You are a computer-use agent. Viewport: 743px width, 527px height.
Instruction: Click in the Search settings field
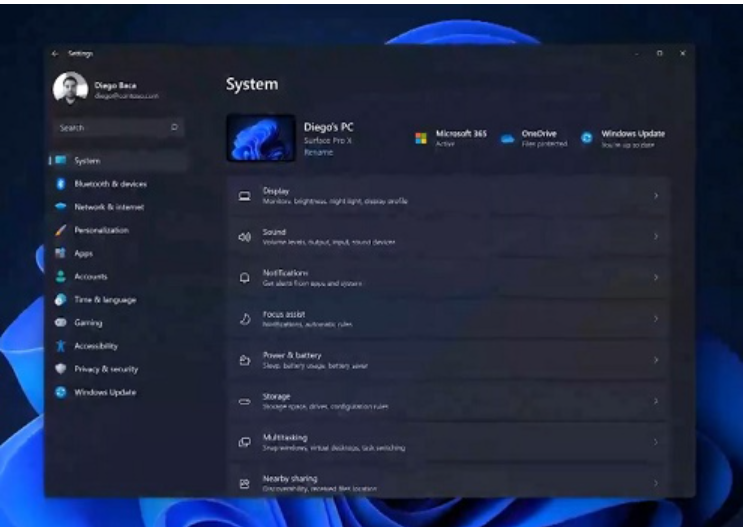click(118, 127)
